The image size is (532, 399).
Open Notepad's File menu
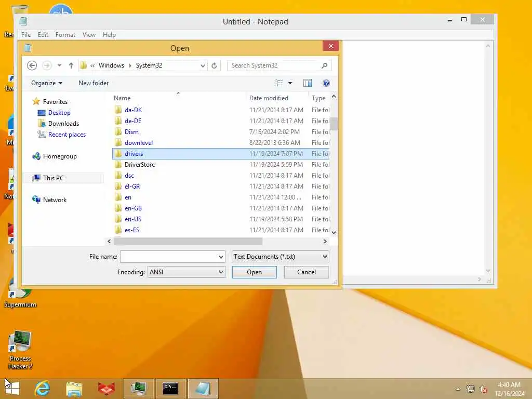coord(26,35)
